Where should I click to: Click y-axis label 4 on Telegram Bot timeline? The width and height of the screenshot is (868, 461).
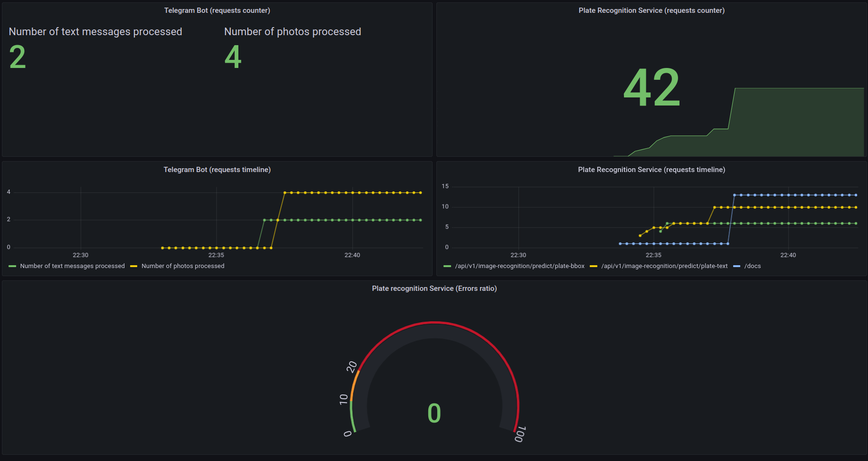click(x=9, y=192)
